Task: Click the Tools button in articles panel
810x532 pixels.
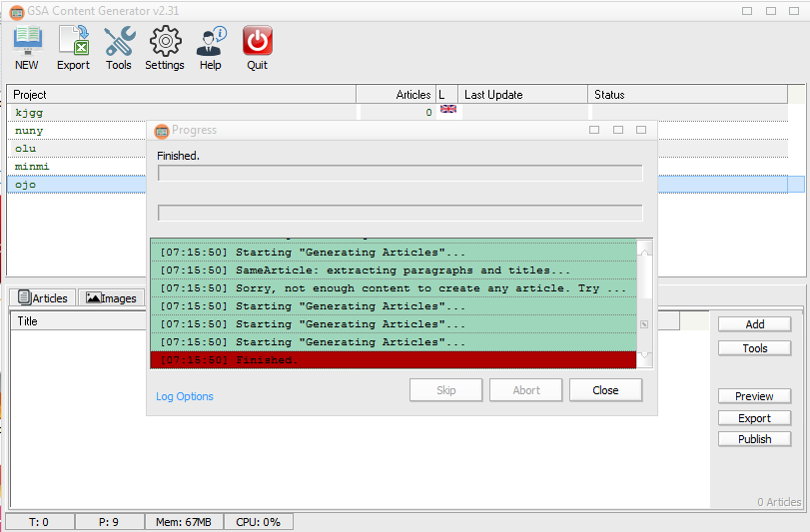Action: click(754, 348)
